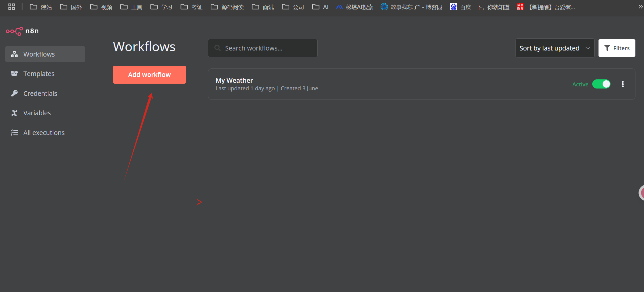This screenshot has height=292, width=644.
Task: Show more bookmarks with the overflow chevron
Action: [641, 7]
